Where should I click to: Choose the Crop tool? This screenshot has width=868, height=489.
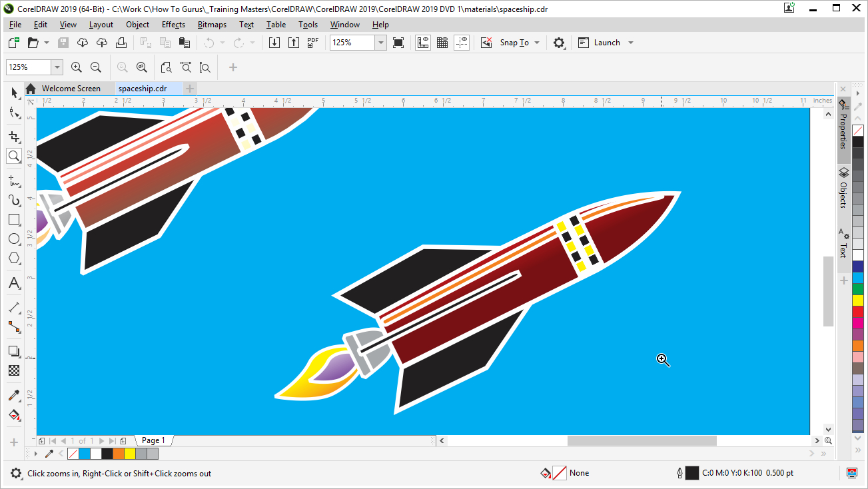(x=14, y=136)
